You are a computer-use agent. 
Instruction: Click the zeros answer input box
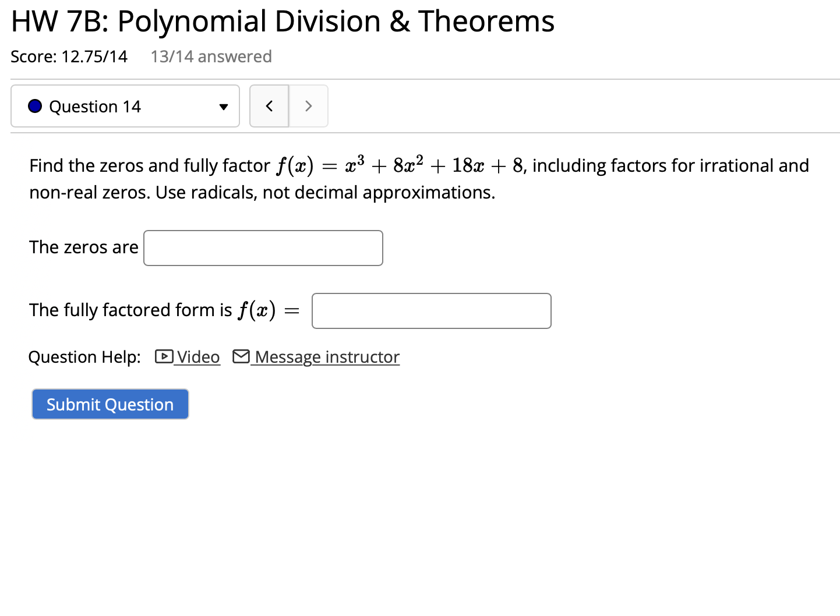click(263, 247)
